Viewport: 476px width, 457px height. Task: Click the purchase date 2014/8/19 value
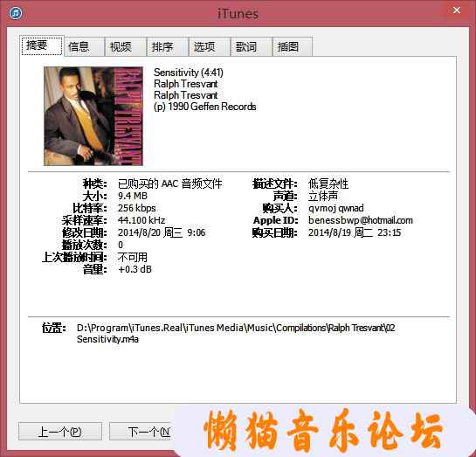(355, 232)
